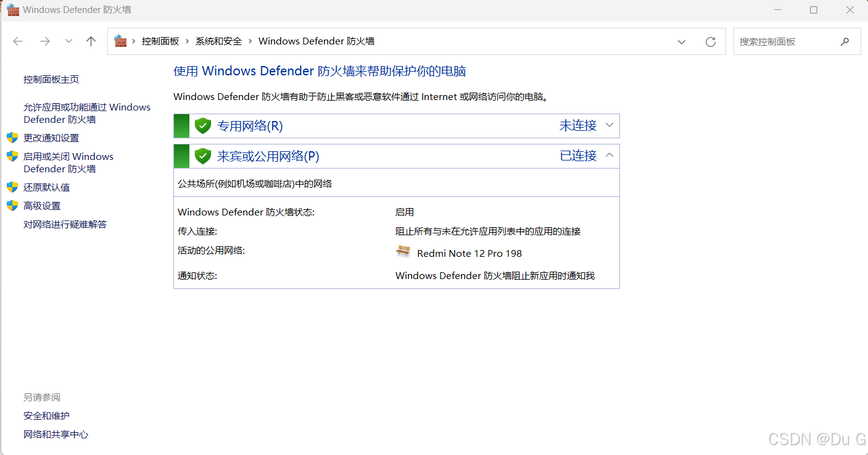This screenshot has width=868, height=455.
Task: Select the Windows Defender 防火墙 breadcrumb
Action: tap(316, 41)
